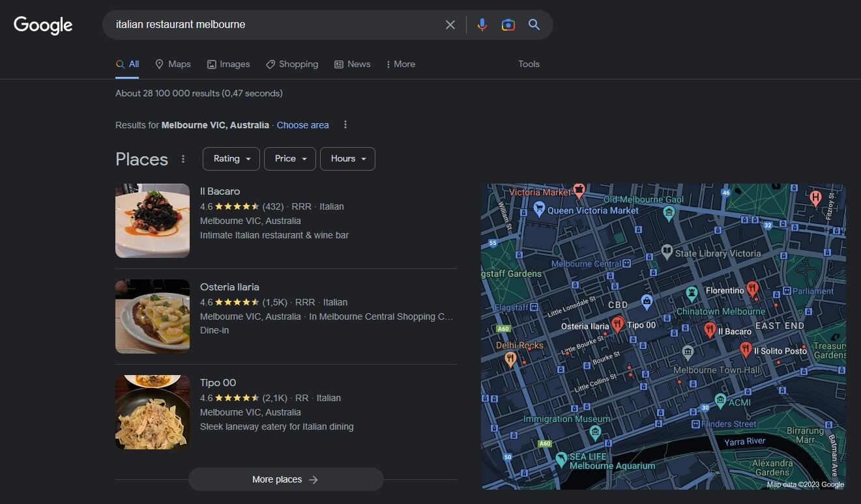The width and height of the screenshot is (861, 504).
Task: Switch to the Images tab
Action: click(x=228, y=64)
